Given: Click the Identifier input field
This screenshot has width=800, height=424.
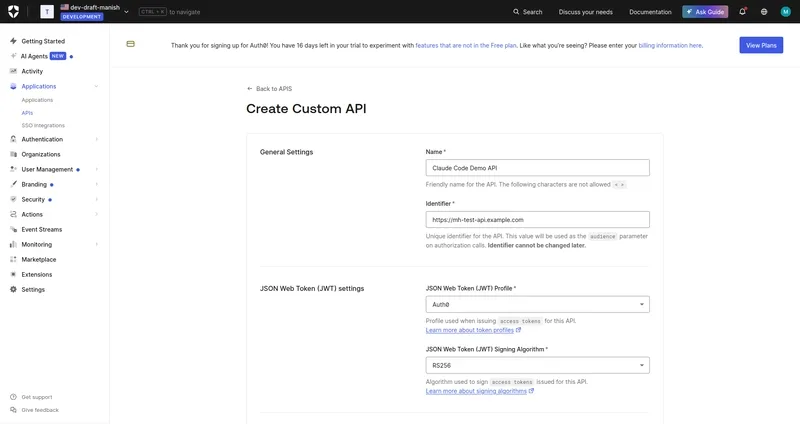Looking at the screenshot, I should tap(537, 219).
